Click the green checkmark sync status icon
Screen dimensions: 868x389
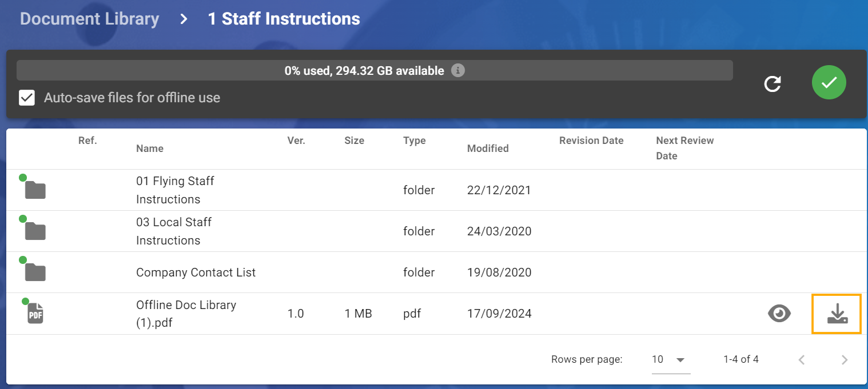pyautogui.click(x=829, y=82)
